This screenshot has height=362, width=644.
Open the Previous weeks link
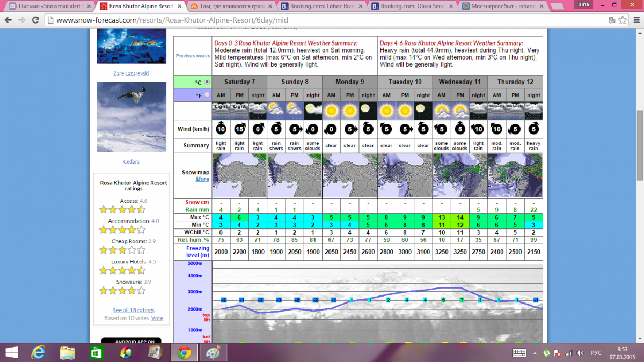tap(193, 56)
